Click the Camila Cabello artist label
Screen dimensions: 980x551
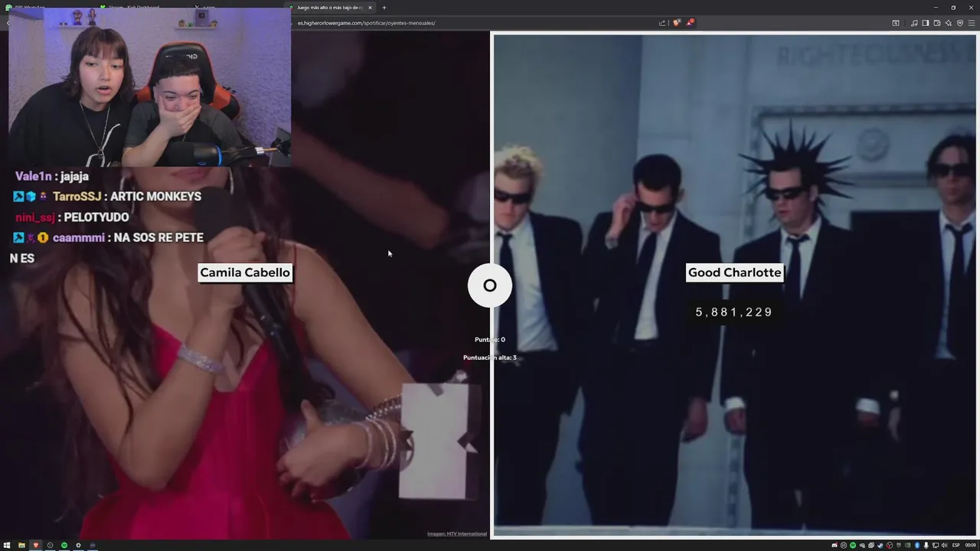click(x=245, y=272)
